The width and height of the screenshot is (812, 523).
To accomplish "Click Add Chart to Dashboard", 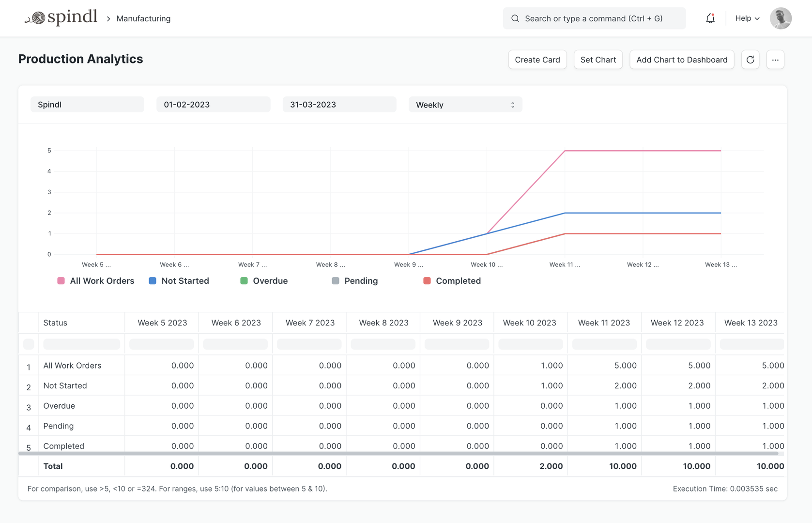I will point(681,60).
